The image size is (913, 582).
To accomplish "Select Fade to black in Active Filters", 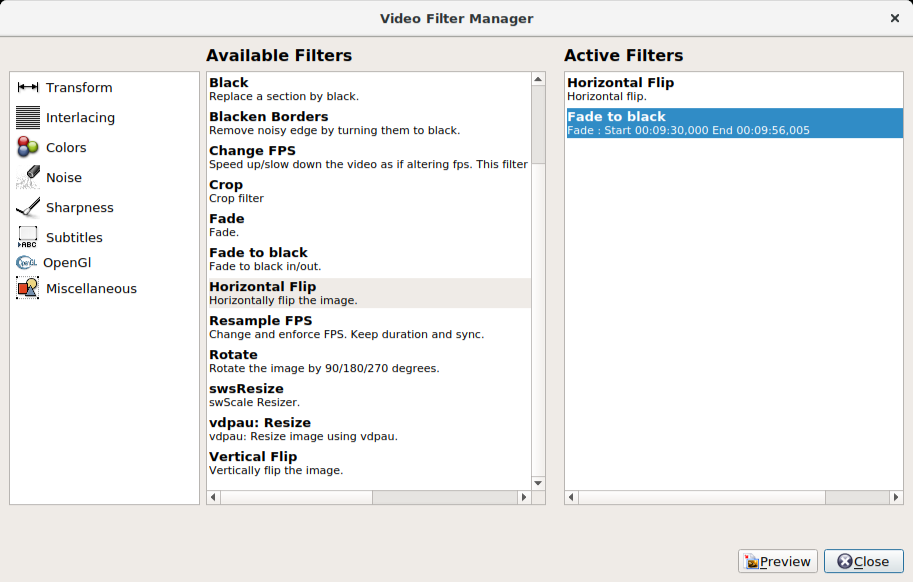I will click(734, 123).
